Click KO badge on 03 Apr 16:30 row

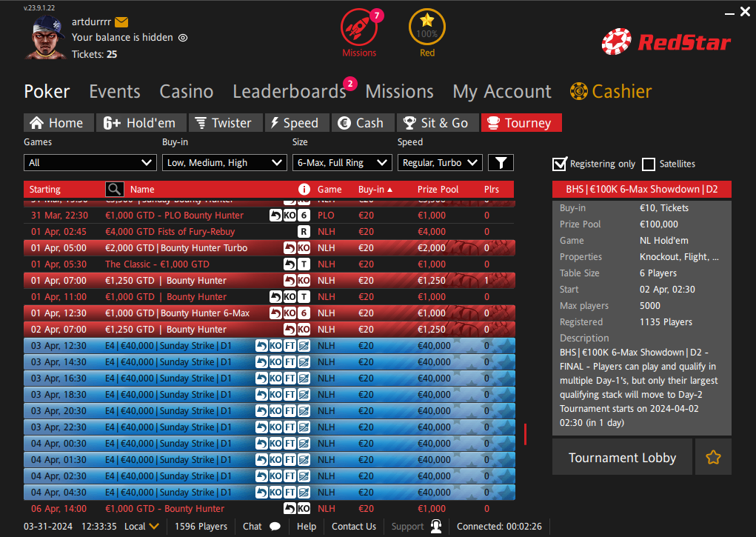pos(275,378)
